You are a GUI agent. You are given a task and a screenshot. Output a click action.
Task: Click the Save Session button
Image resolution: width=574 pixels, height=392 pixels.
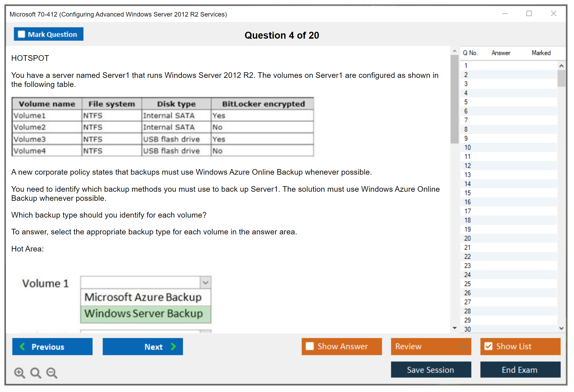point(431,370)
